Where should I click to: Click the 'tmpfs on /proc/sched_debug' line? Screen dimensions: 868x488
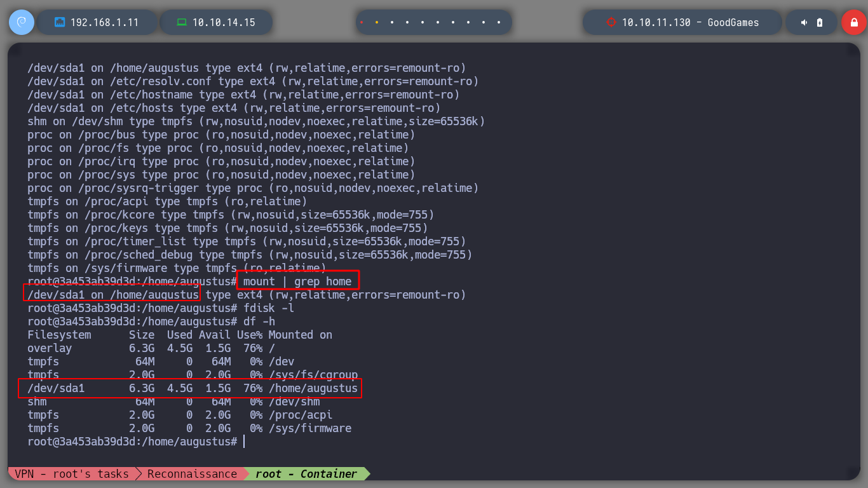(x=250, y=255)
